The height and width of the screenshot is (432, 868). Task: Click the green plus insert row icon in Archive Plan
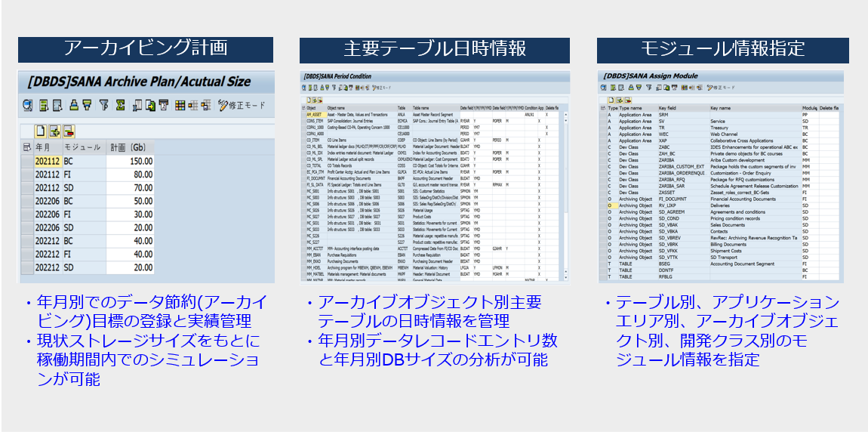click(54, 131)
